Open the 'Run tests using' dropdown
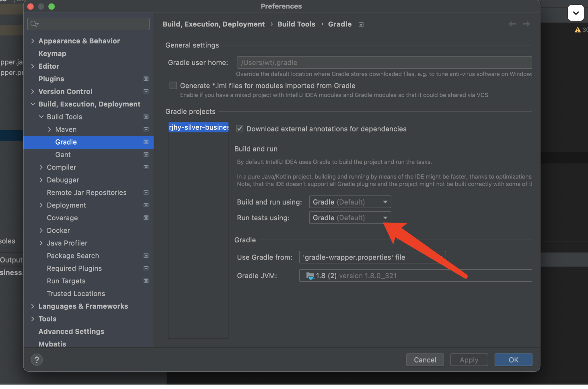This screenshot has width=588, height=389. [x=350, y=218]
